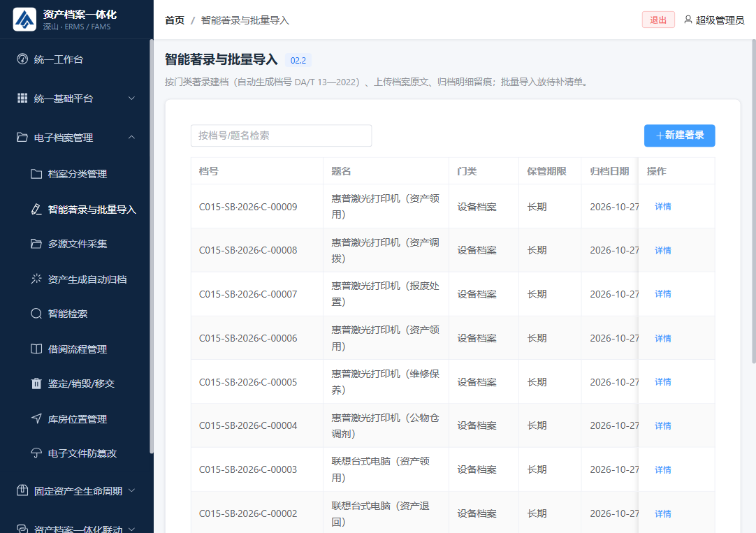The image size is (756, 533).
Task: Click the application logo icon
Action: 24,20
